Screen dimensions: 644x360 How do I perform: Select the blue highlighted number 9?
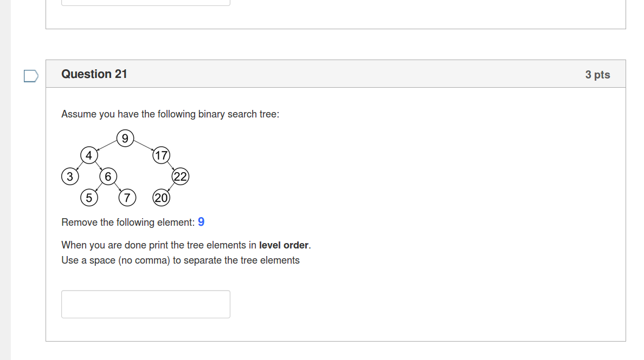tap(201, 222)
